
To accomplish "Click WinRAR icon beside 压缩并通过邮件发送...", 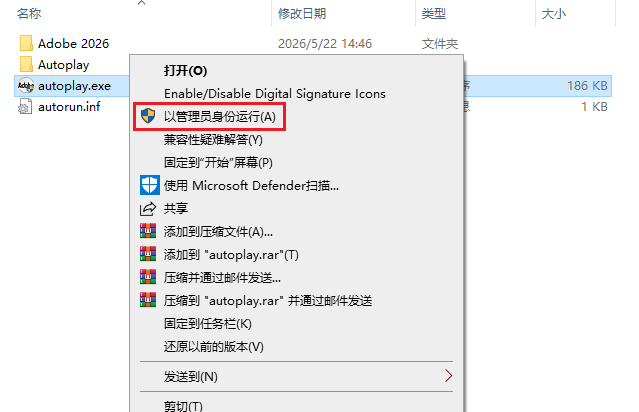I will (x=148, y=277).
